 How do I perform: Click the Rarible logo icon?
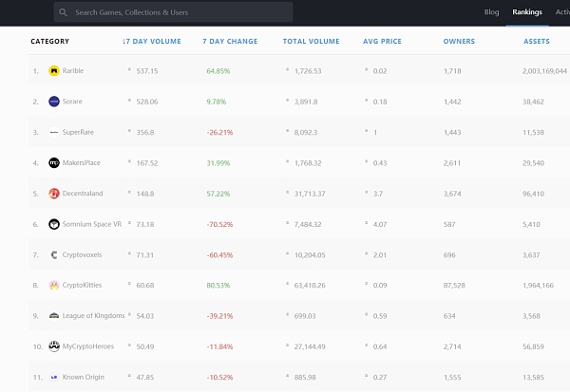click(x=54, y=71)
